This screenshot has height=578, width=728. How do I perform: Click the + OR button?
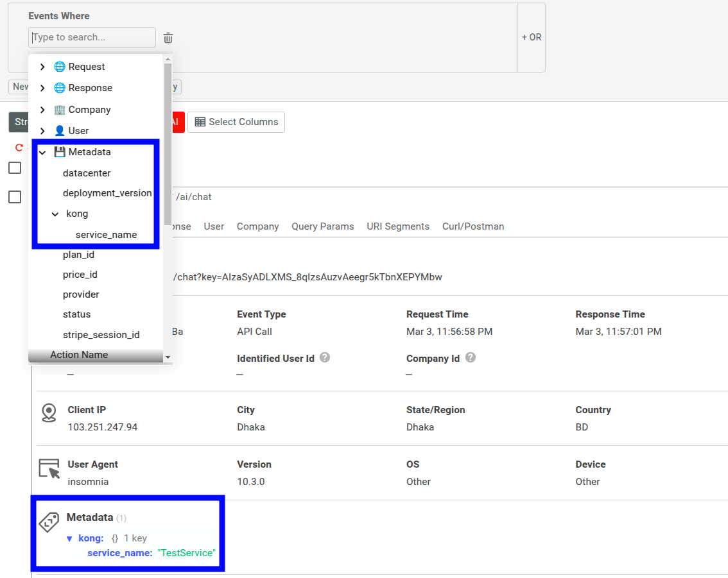coord(531,37)
